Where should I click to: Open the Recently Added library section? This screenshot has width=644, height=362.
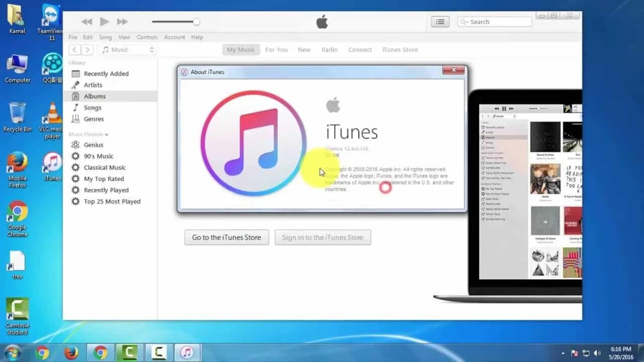(x=106, y=73)
